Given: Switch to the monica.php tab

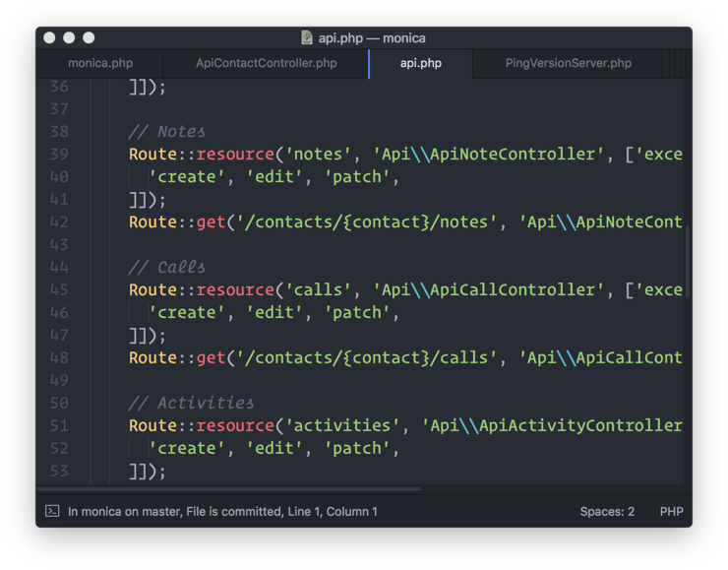Looking at the screenshot, I should pos(100,63).
